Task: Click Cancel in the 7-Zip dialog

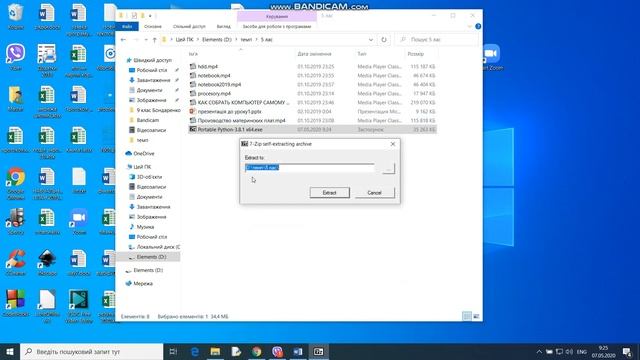Action: click(x=374, y=193)
